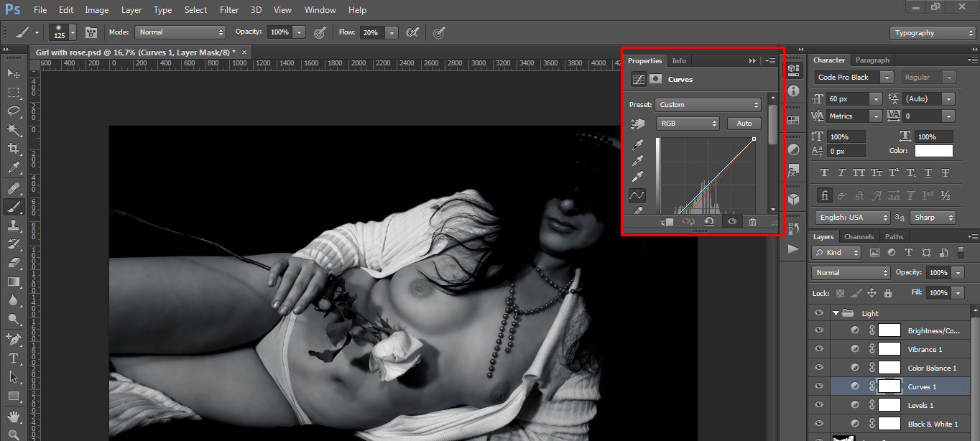Open the brush Mode dropdown
Screen dimensions: 980x441
(180, 32)
